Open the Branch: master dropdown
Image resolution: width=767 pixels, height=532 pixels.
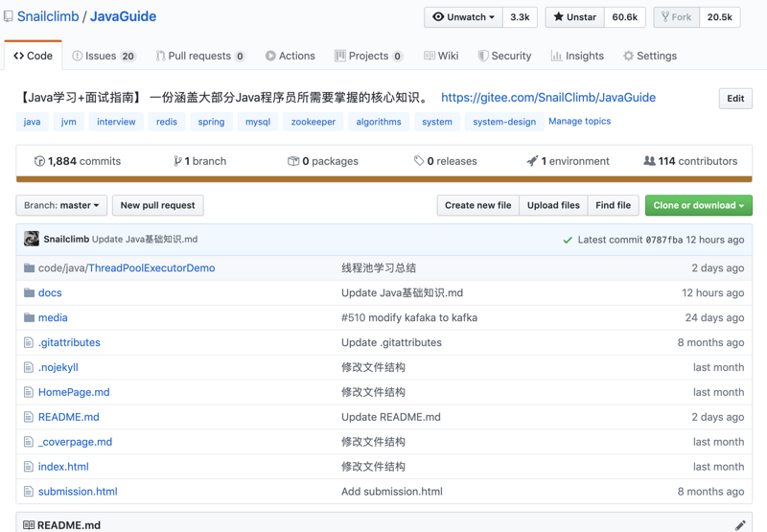61,205
